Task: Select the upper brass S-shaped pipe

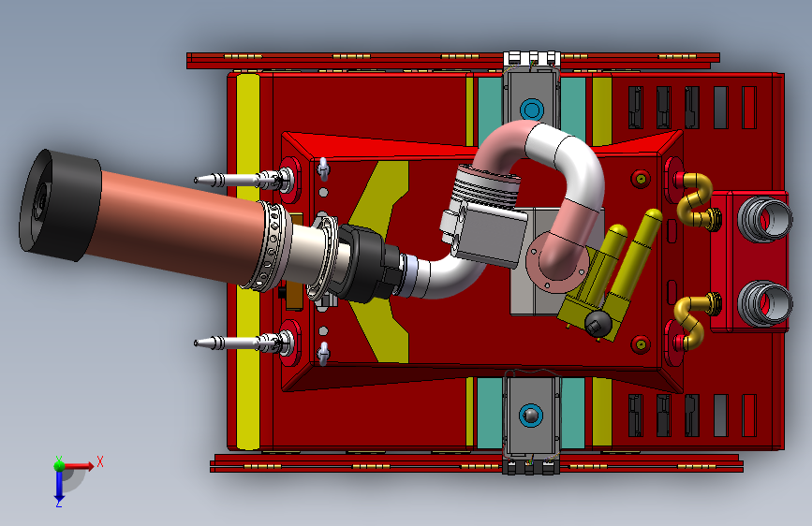Action: pos(697,202)
